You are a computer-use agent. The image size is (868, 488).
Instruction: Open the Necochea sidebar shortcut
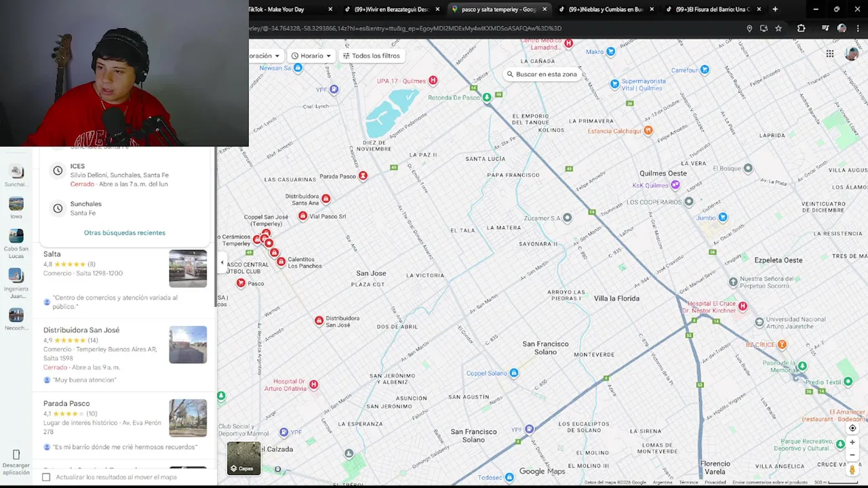coord(16,319)
